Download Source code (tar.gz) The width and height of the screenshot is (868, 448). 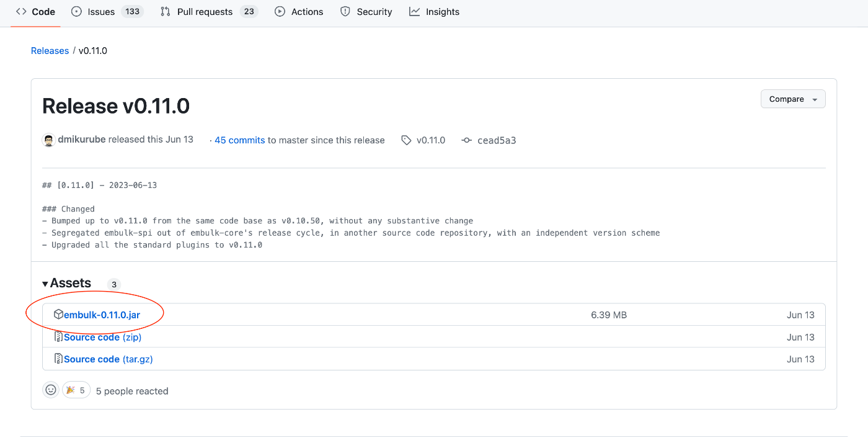pyautogui.click(x=108, y=359)
